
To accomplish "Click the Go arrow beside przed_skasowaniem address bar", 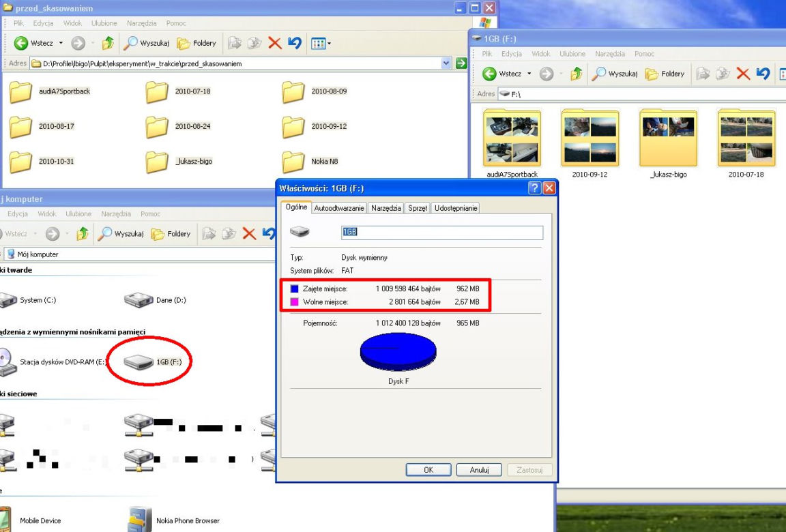I will tap(461, 63).
